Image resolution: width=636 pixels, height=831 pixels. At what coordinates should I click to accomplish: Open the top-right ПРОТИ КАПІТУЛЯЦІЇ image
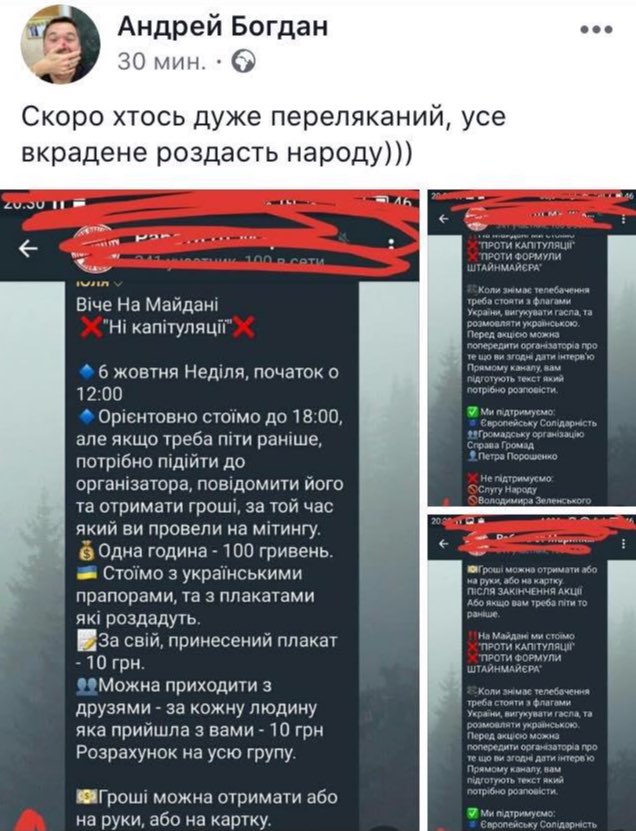[532, 348]
